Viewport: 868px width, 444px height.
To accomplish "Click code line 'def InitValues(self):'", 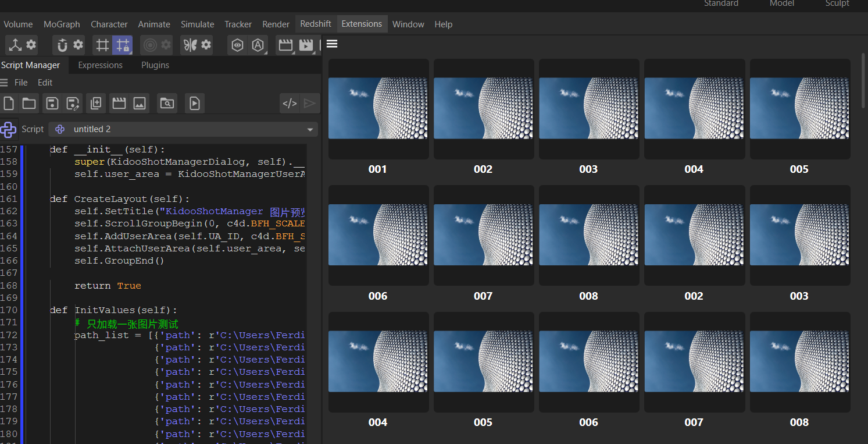I will point(113,310).
